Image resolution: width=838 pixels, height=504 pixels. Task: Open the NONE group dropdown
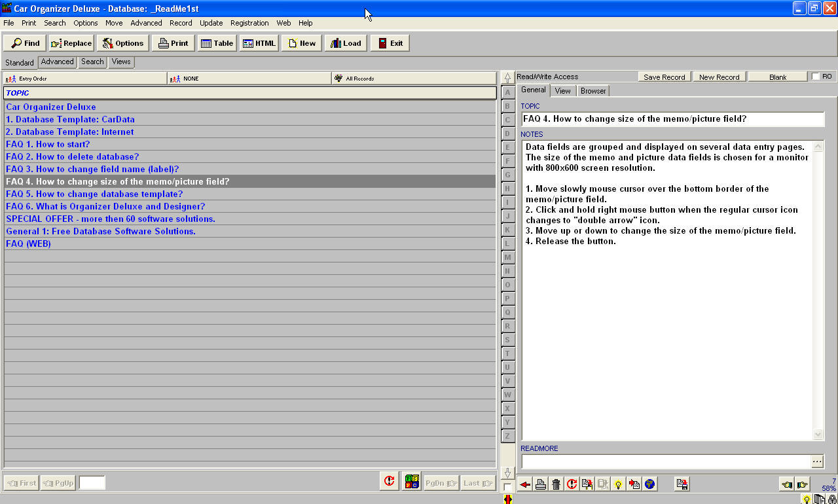pyautogui.click(x=249, y=79)
